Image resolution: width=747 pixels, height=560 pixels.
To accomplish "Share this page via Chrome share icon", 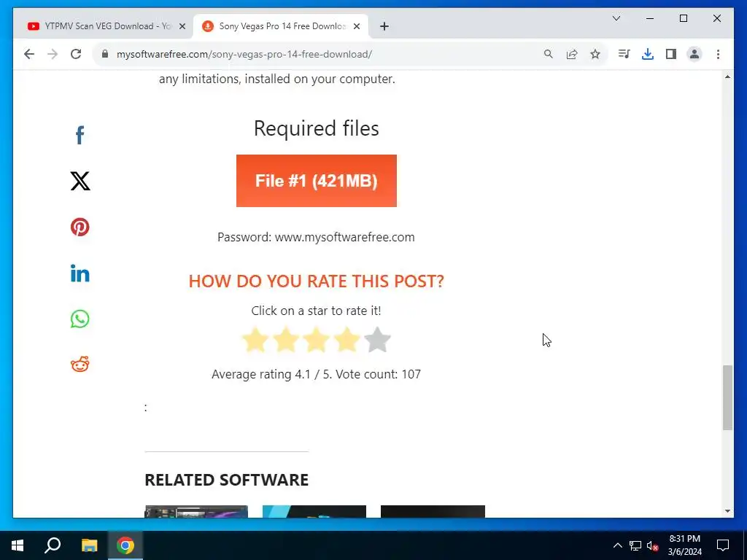I will click(572, 54).
